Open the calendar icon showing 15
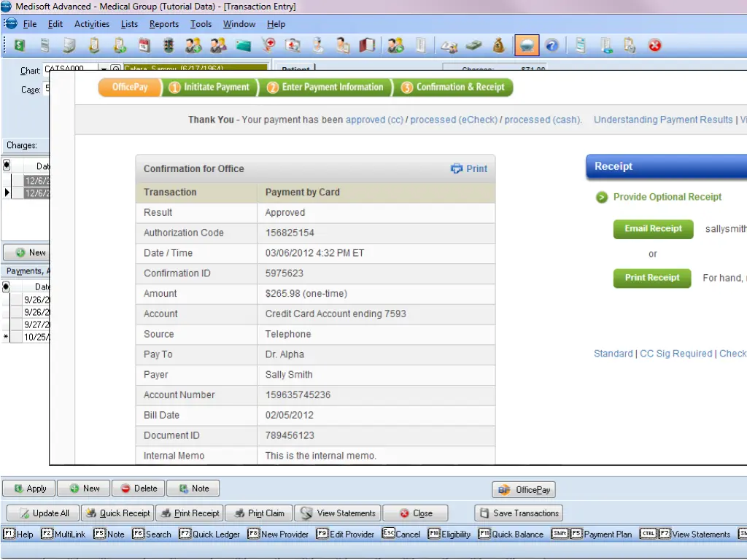This screenshot has height=560, width=747. [x=144, y=45]
